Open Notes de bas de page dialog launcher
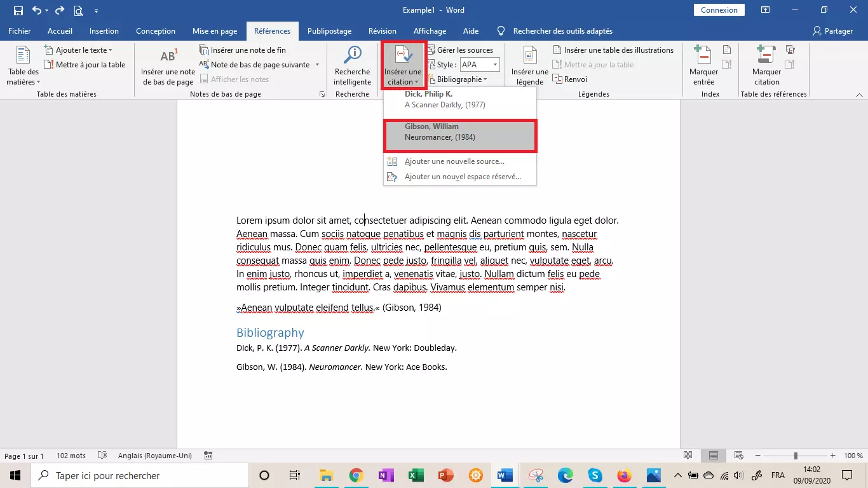The height and width of the screenshot is (488, 868). 322,94
